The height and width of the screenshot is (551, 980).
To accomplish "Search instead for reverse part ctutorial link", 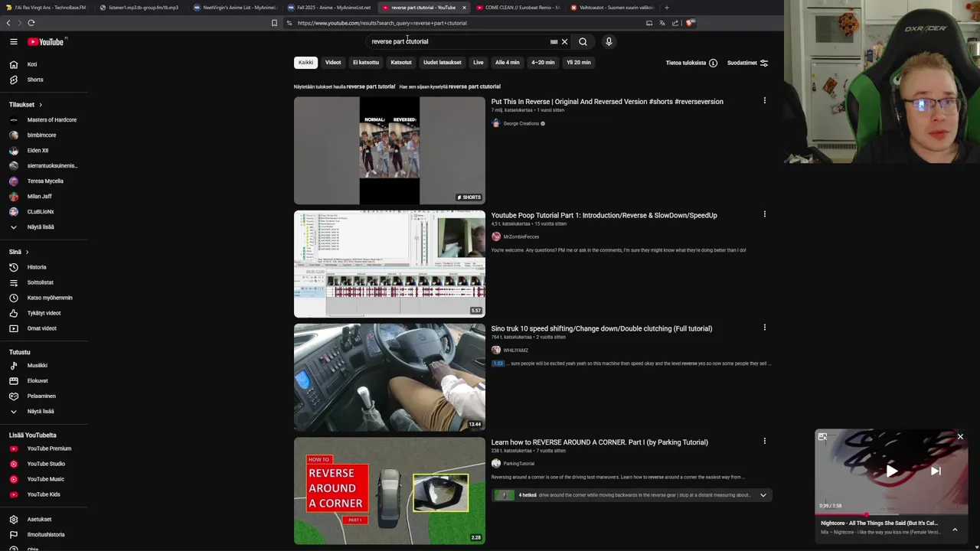I will click(x=474, y=86).
